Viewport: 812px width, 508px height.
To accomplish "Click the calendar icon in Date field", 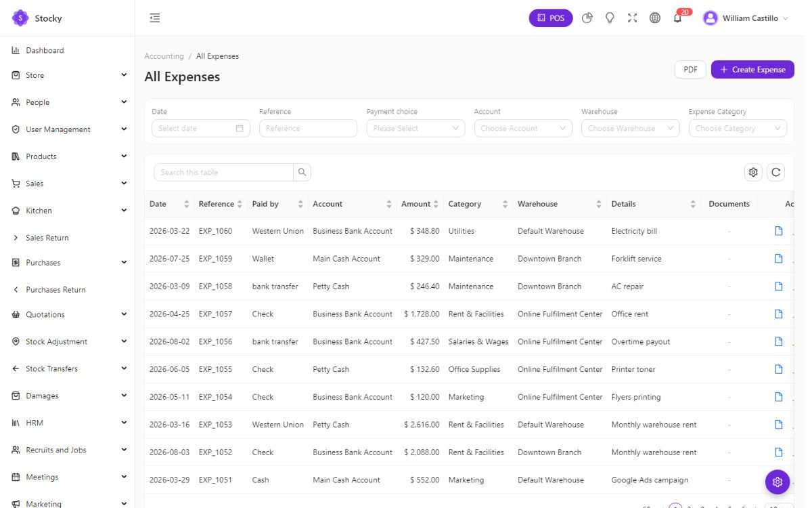I will click(x=240, y=128).
